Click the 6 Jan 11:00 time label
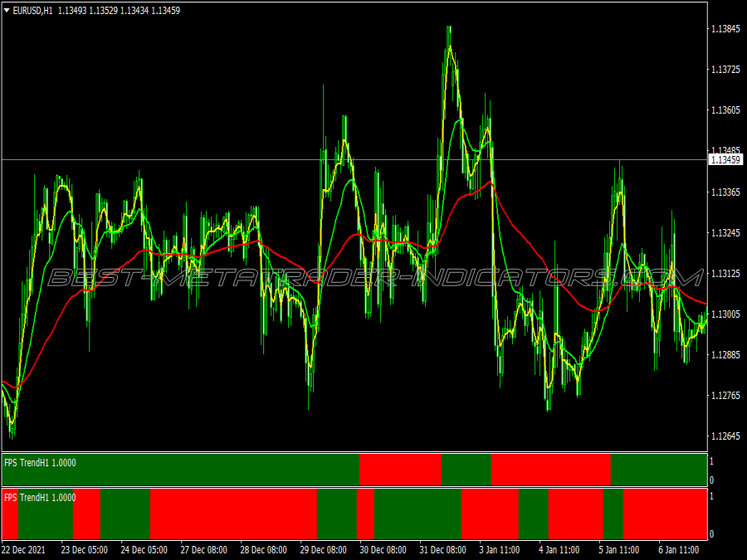747x560 pixels. point(679,550)
